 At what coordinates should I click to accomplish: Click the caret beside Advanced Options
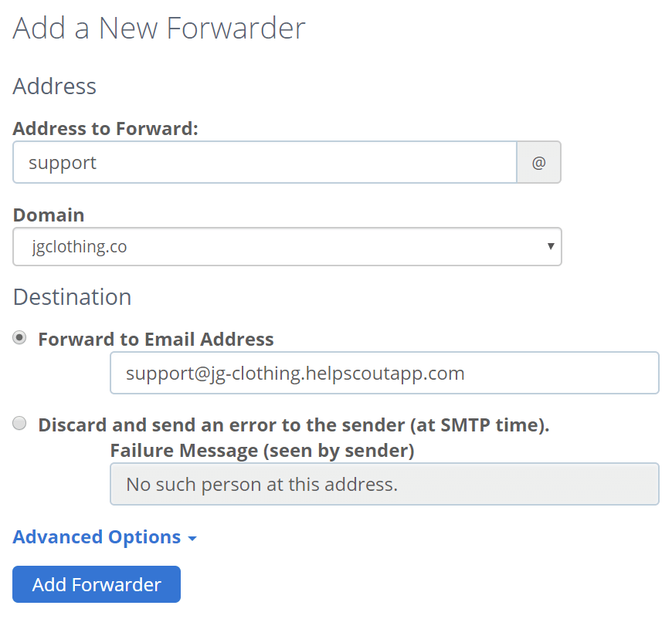pos(192,538)
